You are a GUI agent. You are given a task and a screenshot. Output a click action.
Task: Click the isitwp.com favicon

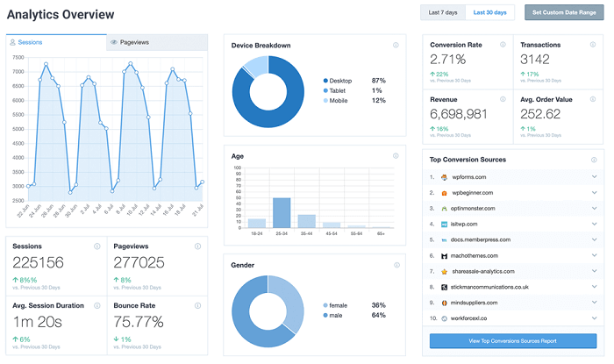click(x=444, y=225)
